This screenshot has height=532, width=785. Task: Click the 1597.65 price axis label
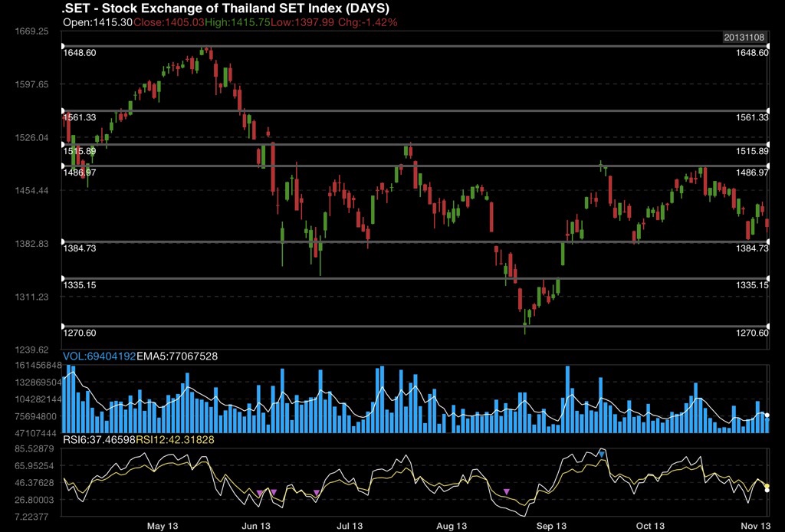pyautogui.click(x=31, y=84)
